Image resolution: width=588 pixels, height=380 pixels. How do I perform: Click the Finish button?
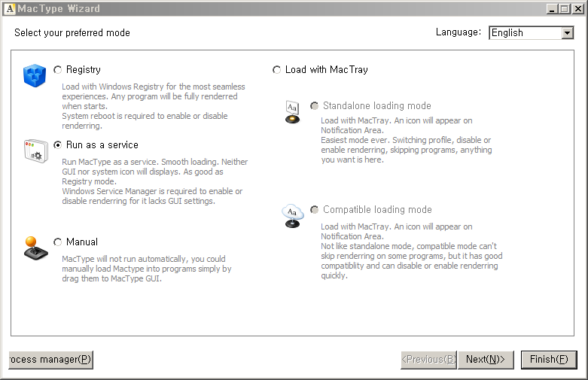point(549,360)
